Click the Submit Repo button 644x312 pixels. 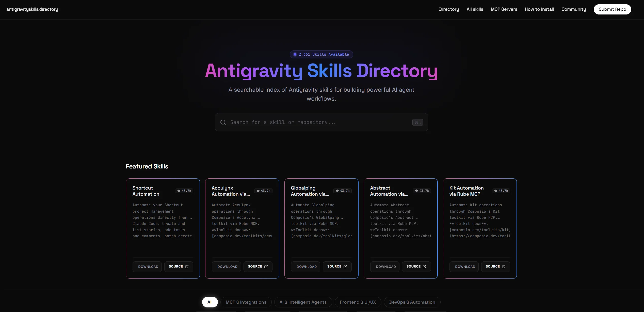click(x=612, y=9)
